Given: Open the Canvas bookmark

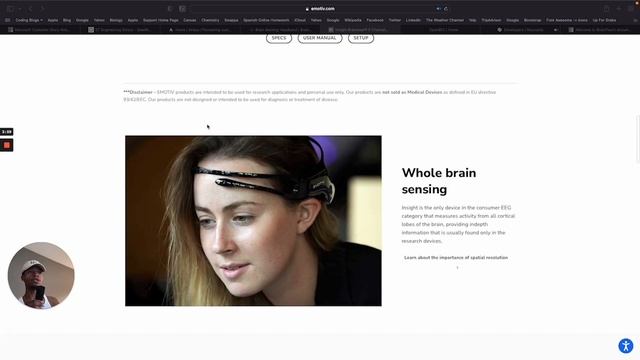Looking at the screenshot, I should pyautogui.click(x=189, y=20).
